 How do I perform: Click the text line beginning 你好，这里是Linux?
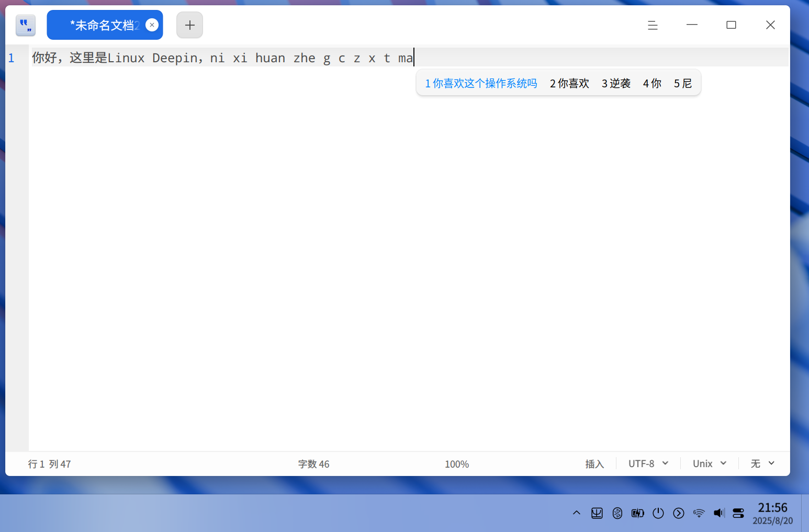coord(409,58)
